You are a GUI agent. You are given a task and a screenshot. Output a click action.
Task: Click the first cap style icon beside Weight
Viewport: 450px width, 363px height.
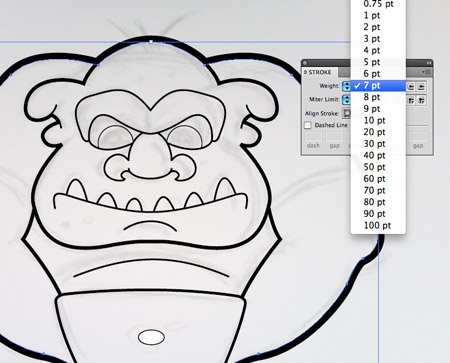point(411,87)
